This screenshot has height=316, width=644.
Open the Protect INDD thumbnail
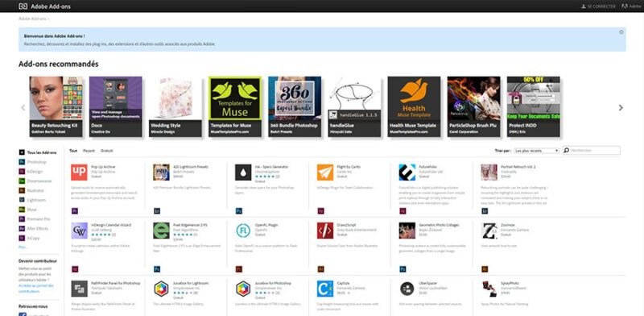point(534,106)
